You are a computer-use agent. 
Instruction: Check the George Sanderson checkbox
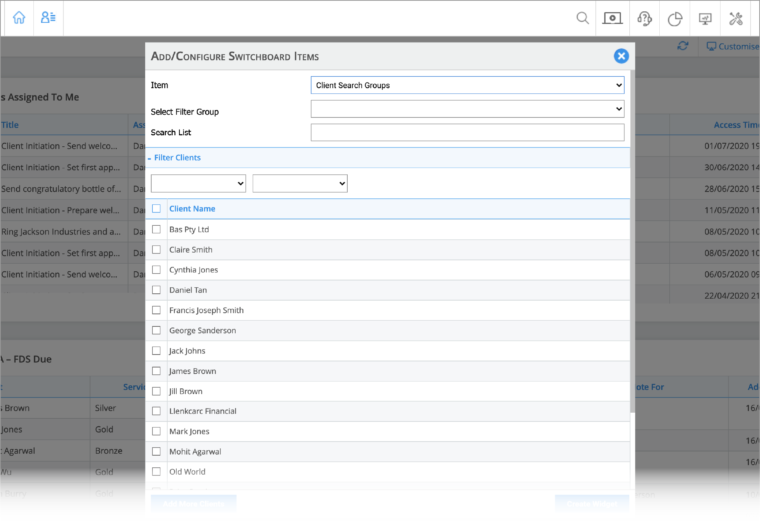point(156,331)
